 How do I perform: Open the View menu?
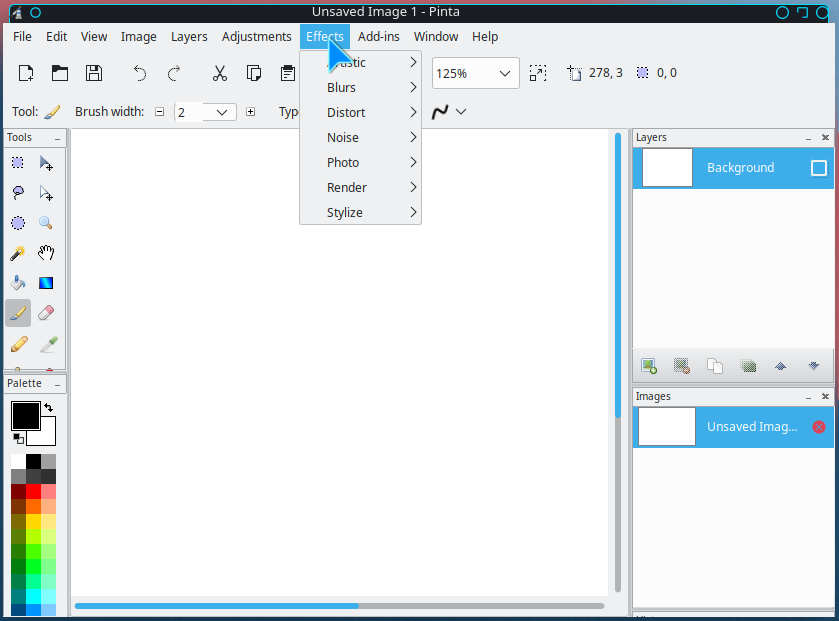(x=94, y=36)
